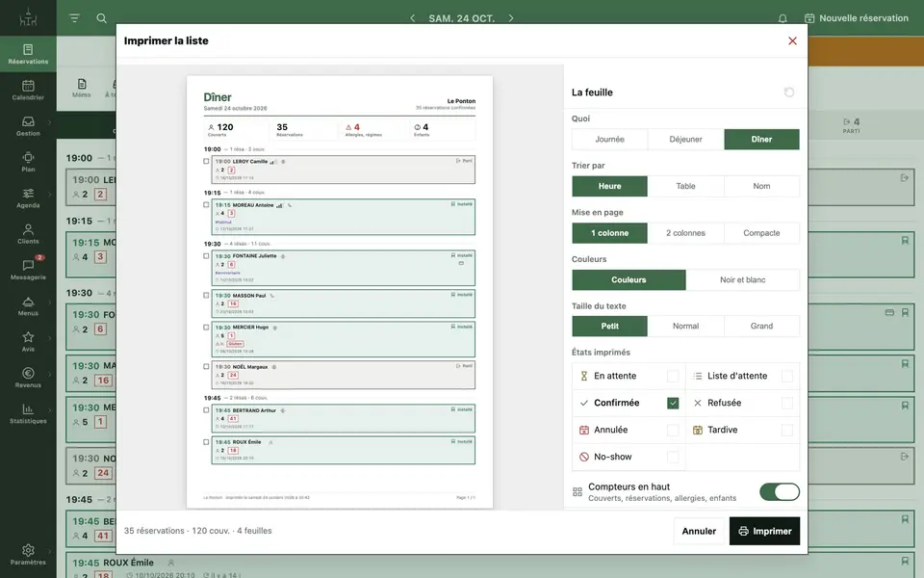Click the Annuler button
The height and width of the screenshot is (578, 924).
[x=699, y=531]
